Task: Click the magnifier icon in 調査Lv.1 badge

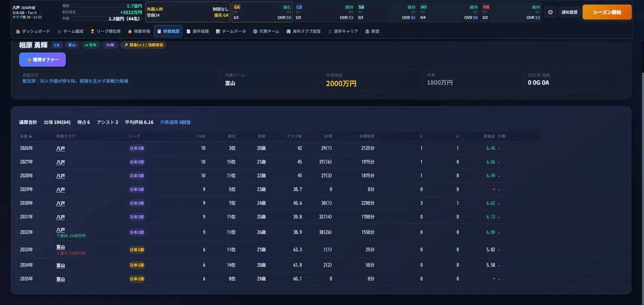Action: pos(126,45)
